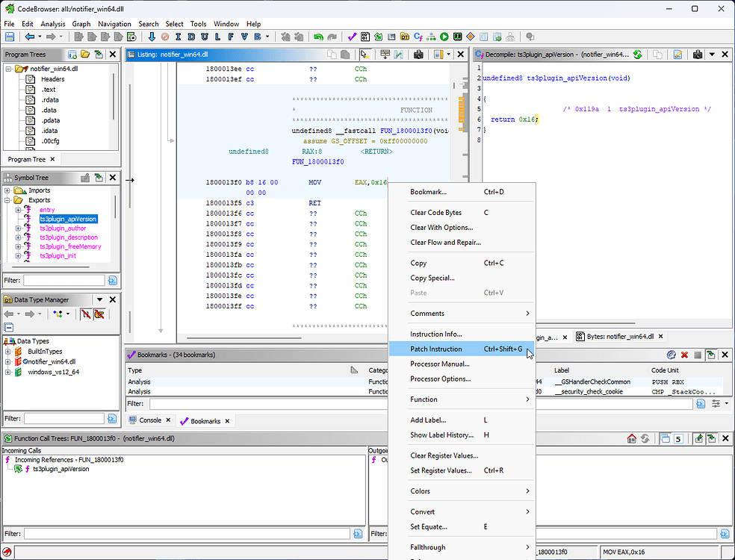Expand the ts3plugin_author node
Viewport: 735px width, 560px height.
pos(18,228)
